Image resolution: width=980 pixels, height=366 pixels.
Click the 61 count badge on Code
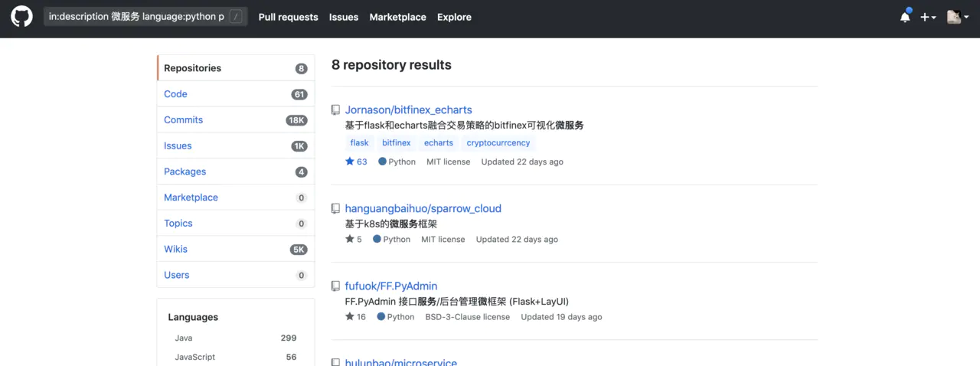[299, 95]
